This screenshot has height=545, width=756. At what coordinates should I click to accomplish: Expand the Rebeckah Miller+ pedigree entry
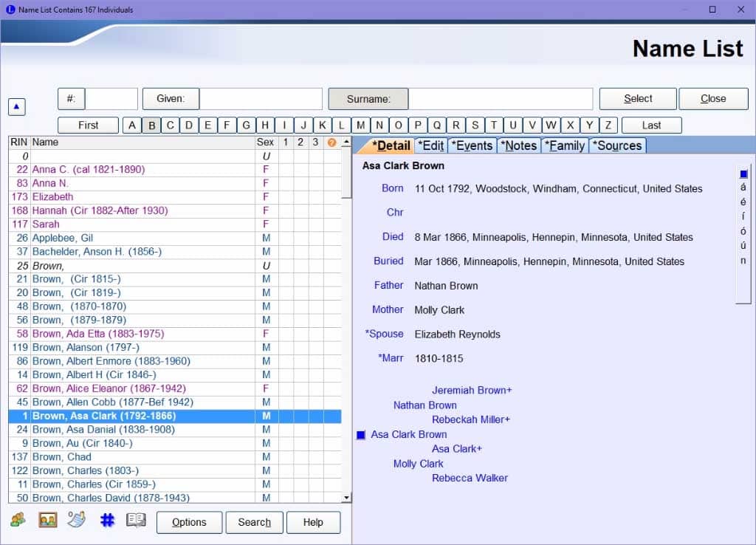click(471, 419)
